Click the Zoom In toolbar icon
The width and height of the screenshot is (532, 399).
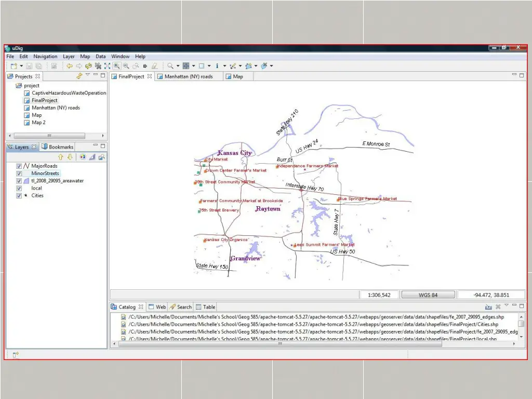(116, 66)
